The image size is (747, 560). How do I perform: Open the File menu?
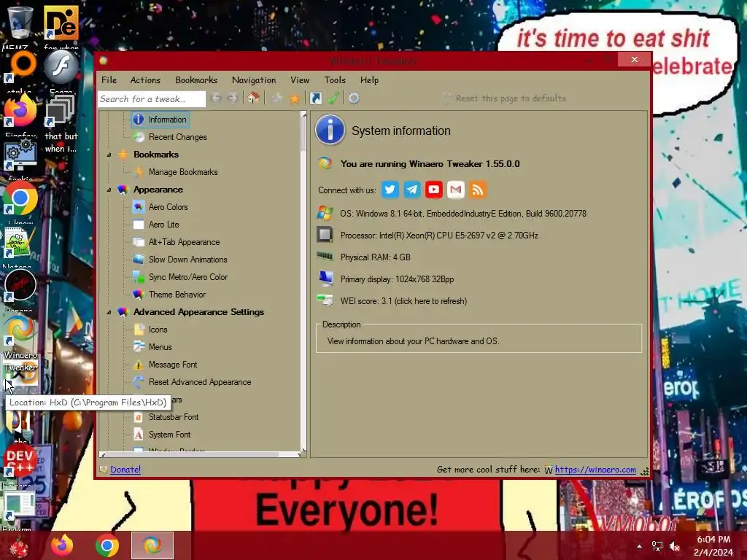click(x=109, y=80)
